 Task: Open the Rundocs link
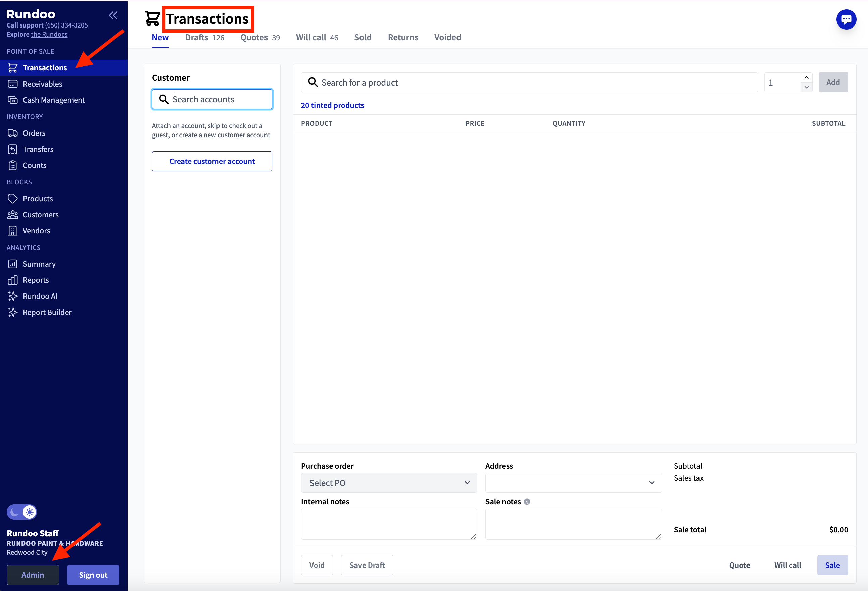tap(49, 34)
